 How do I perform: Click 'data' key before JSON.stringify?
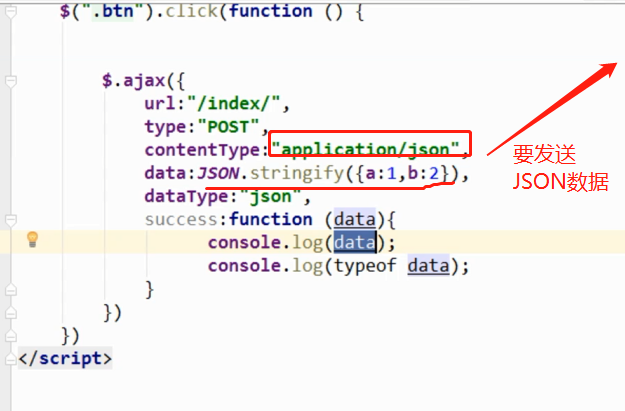click(165, 173)
